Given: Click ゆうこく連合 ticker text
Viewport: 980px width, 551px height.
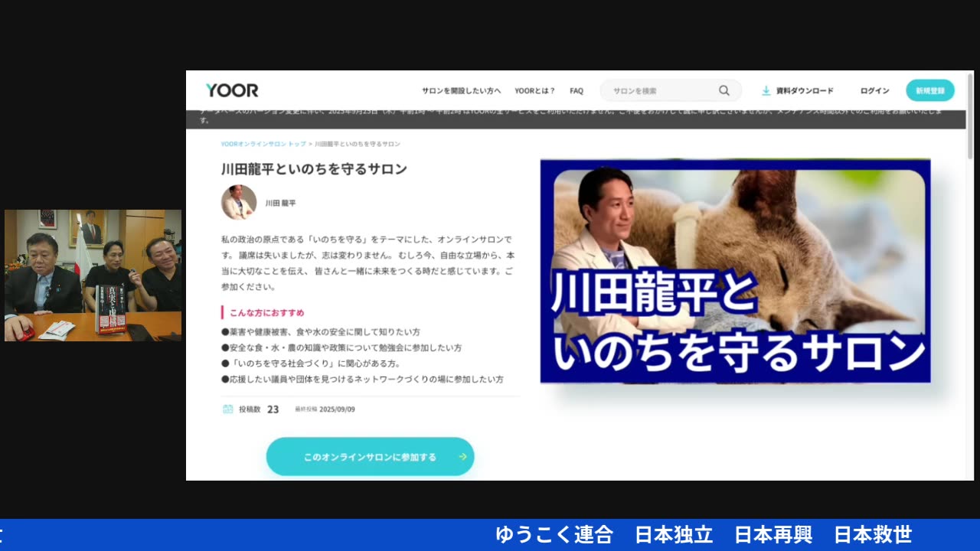Looking at the screenshot, I should click(554, 535).
